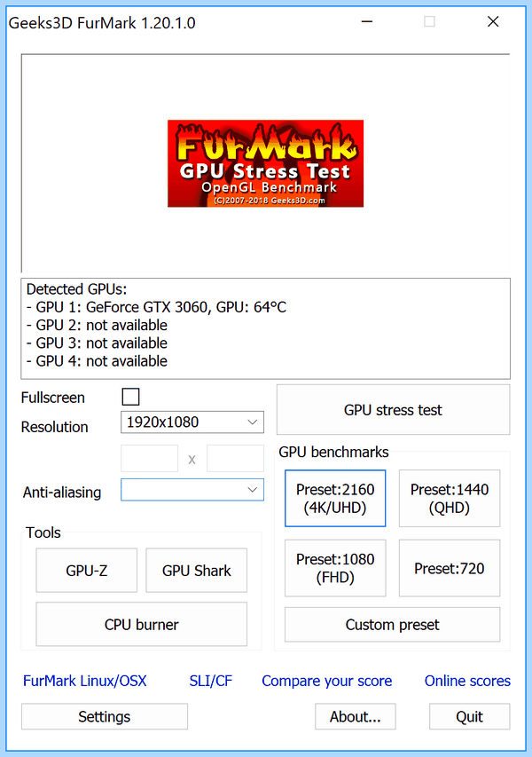Open the GPU-Z tool
Screen dimensions: 532x757
87,570
